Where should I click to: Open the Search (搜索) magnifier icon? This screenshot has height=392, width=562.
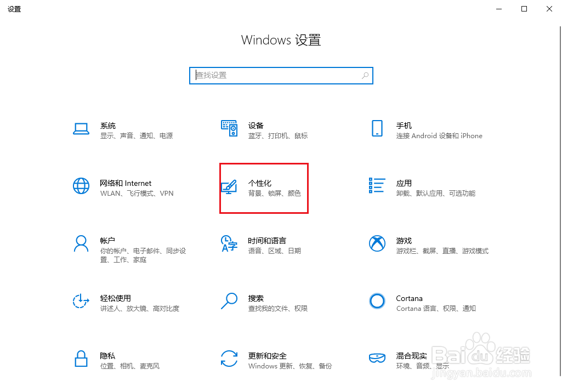pos(229,301)
